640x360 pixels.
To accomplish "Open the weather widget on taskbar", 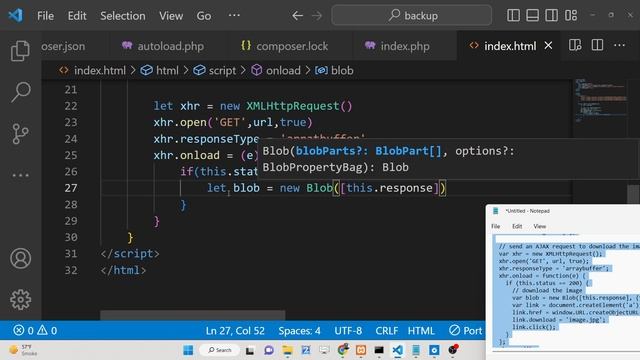I will click(x=23, y=350).
